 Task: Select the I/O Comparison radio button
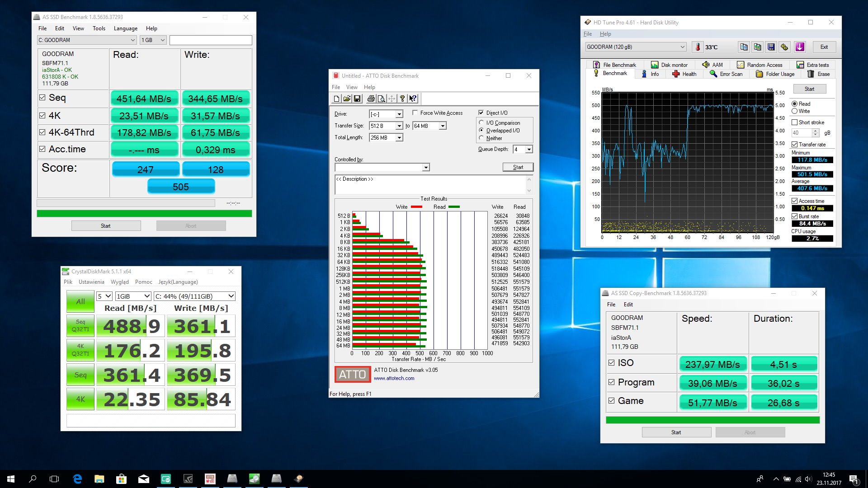(x=481, y=122)
